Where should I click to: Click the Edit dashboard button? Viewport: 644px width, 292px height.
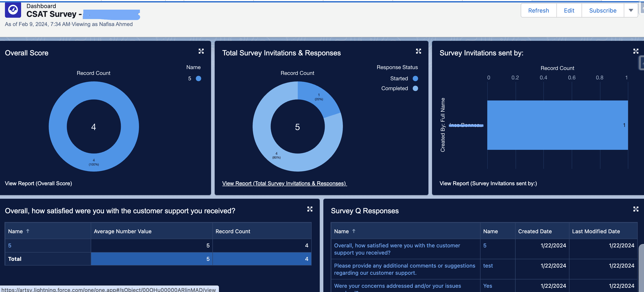point(569,11)
